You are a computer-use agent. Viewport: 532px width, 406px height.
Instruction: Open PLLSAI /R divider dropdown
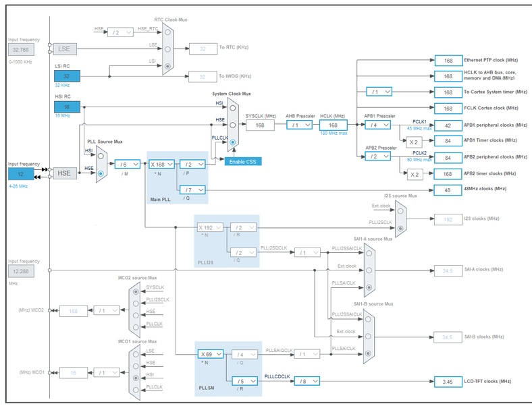pos(244,381)
